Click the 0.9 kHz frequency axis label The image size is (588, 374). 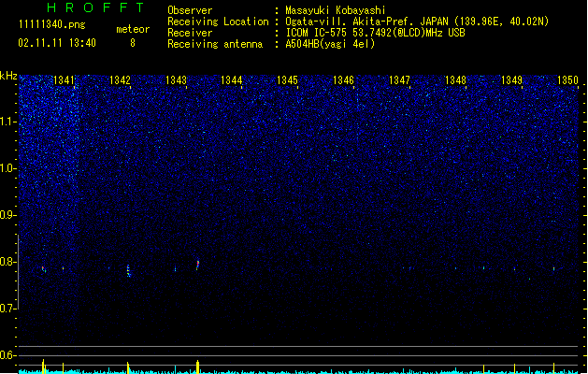pos(8,215)
